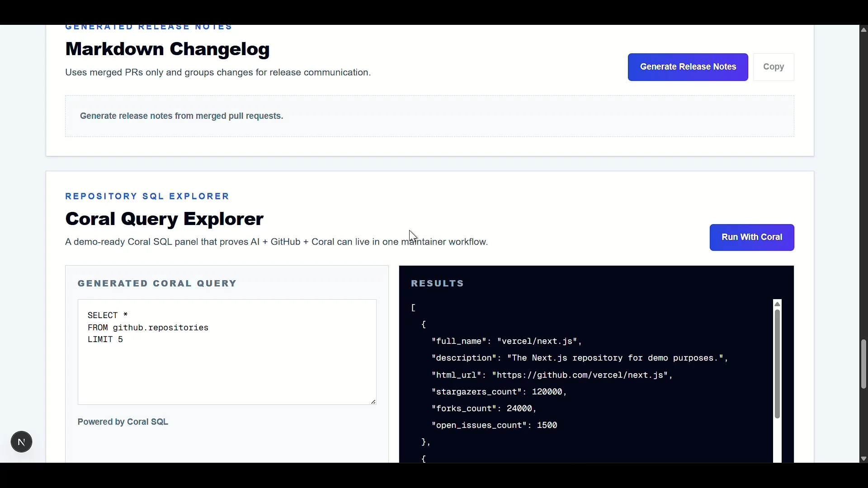The image size is (868, 488).
Task: Click the 'GENERATED CORAL QUERY' label
Action: (157, 284)
